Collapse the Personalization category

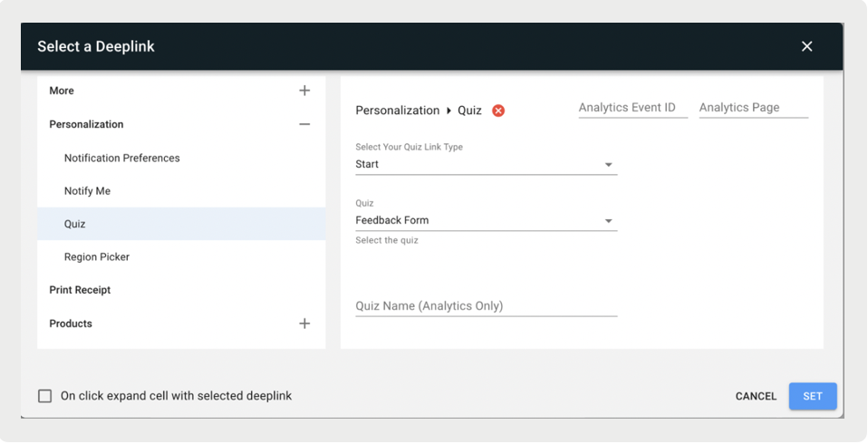coord(304,124)
